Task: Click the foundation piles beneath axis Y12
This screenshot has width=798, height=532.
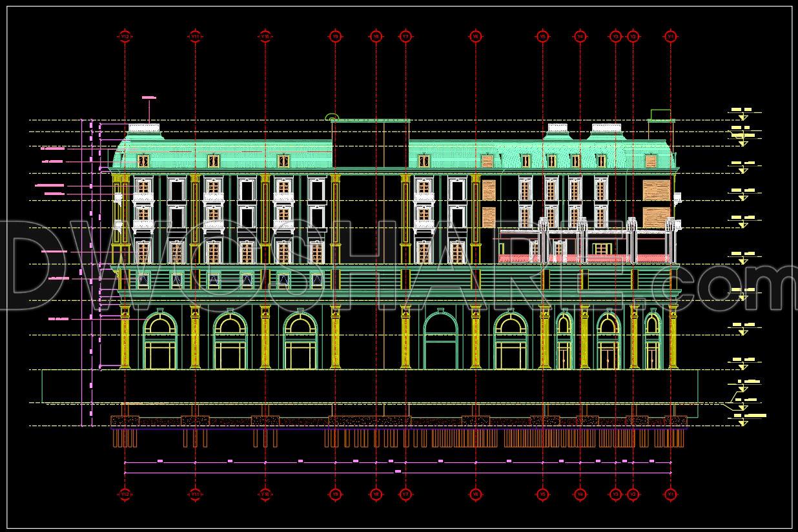Action: click(x=125, y=438)
